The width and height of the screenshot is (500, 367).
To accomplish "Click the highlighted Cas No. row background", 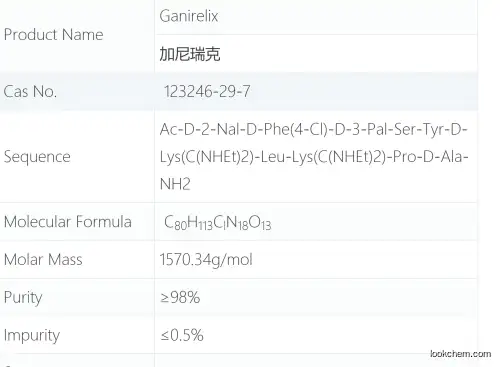I will pos(239,91).
